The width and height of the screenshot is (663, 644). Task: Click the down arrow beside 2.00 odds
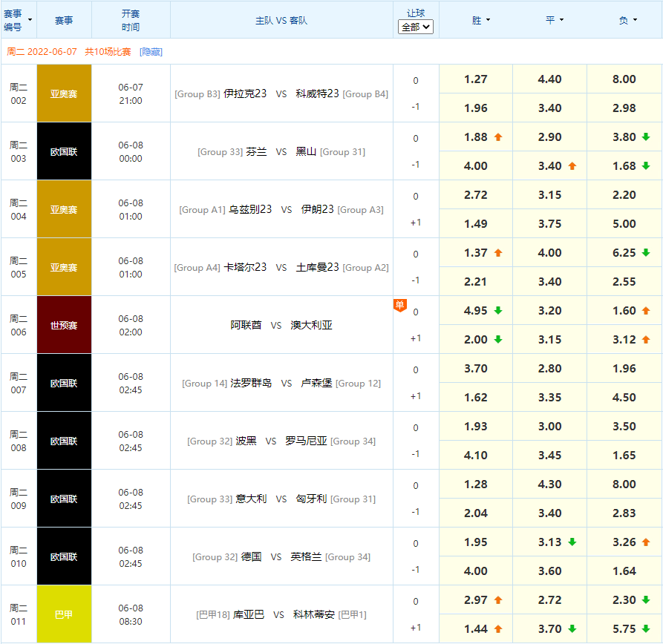pos(498,339)
